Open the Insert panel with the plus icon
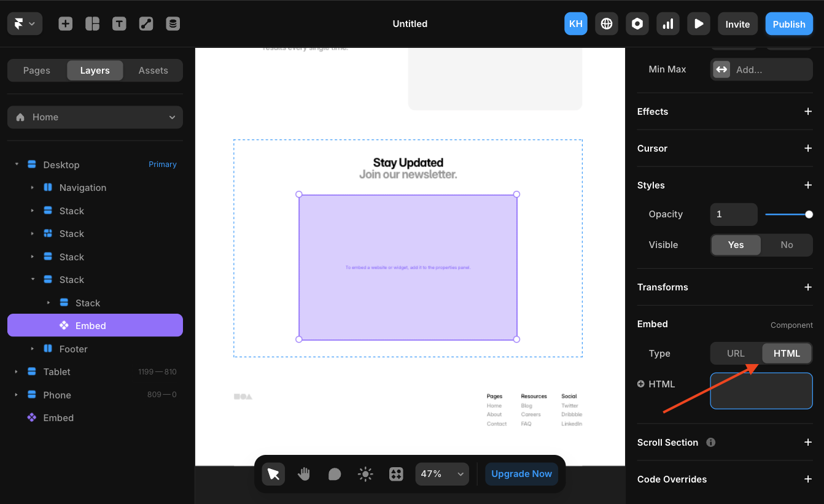824x504 pixels. 65,23
